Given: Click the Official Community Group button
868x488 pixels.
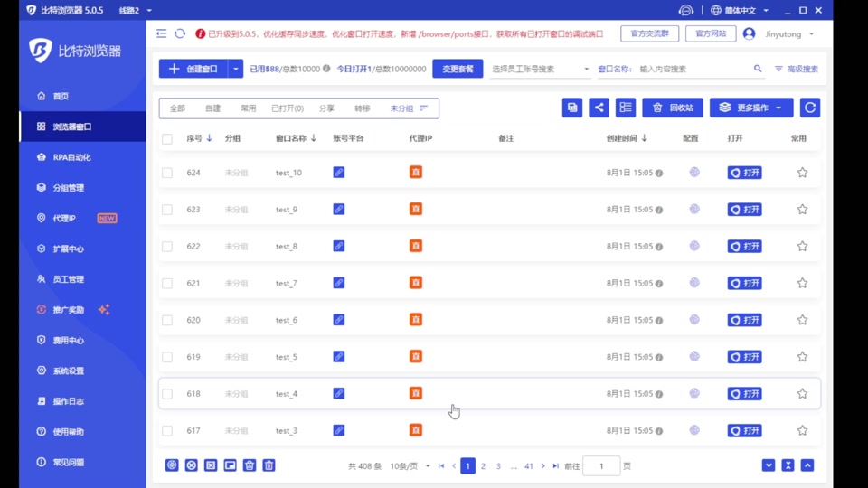Looking at the screenshot, I should (650, 33).
